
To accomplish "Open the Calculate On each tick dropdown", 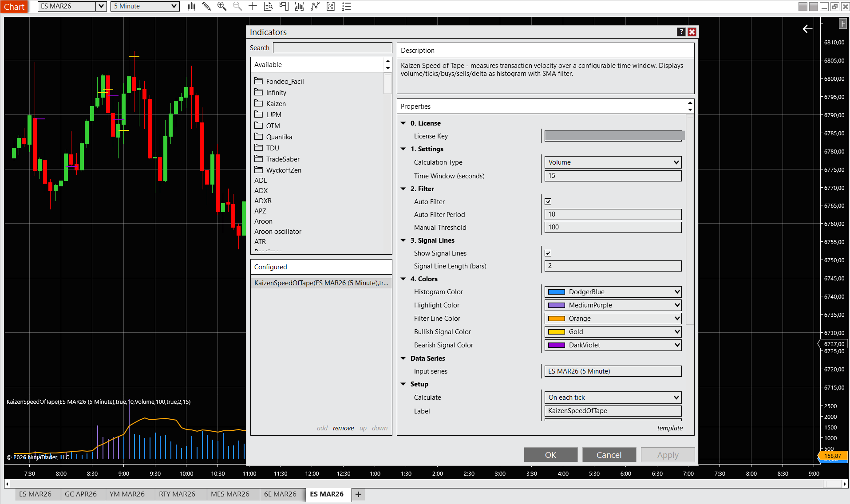I will (x=613, y=398).
